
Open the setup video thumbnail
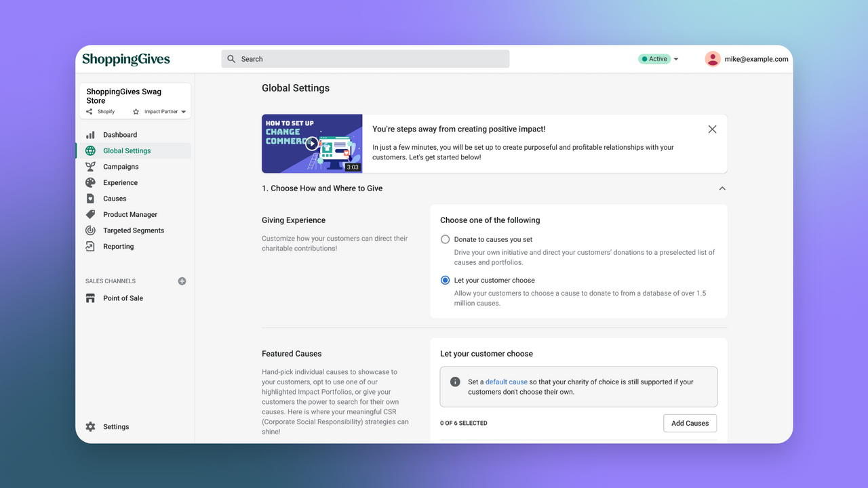[x=312, y=144]
